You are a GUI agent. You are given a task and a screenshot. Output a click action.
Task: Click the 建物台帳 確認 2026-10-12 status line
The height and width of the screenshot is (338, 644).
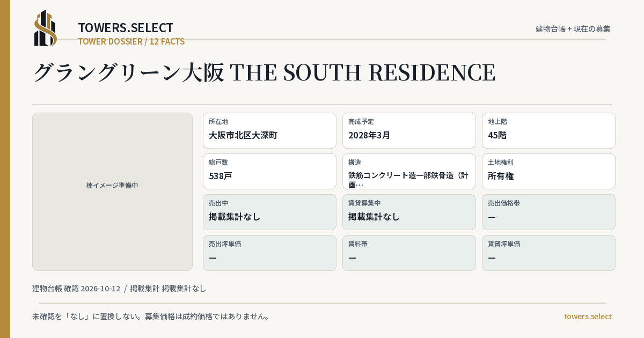click(119, 288)
